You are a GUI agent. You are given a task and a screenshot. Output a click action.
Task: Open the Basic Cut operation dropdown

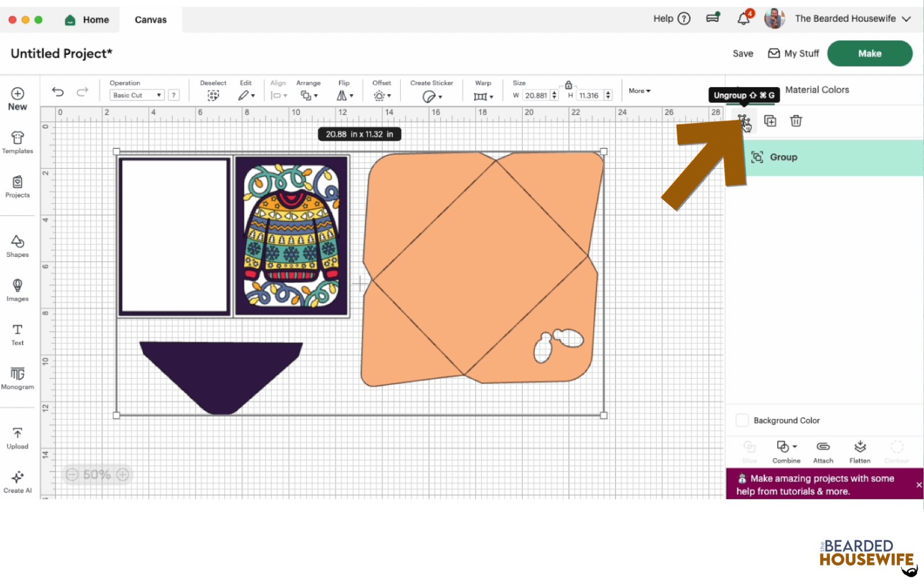click(x=136, y=95)
